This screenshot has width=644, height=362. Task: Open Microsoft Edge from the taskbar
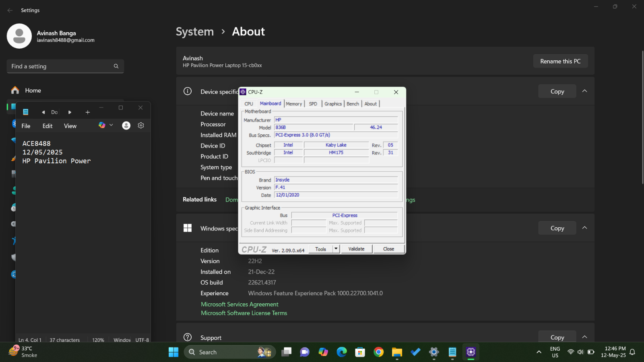(342, 352)
